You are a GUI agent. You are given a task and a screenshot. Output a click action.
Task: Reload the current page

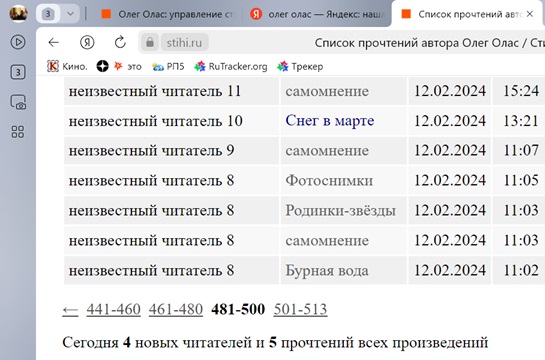tap(120, 42)
